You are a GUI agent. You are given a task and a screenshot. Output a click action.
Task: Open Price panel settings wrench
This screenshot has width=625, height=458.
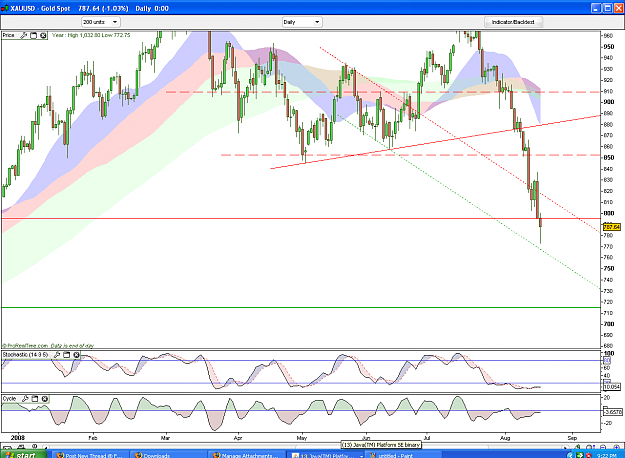tap(24, 35)
